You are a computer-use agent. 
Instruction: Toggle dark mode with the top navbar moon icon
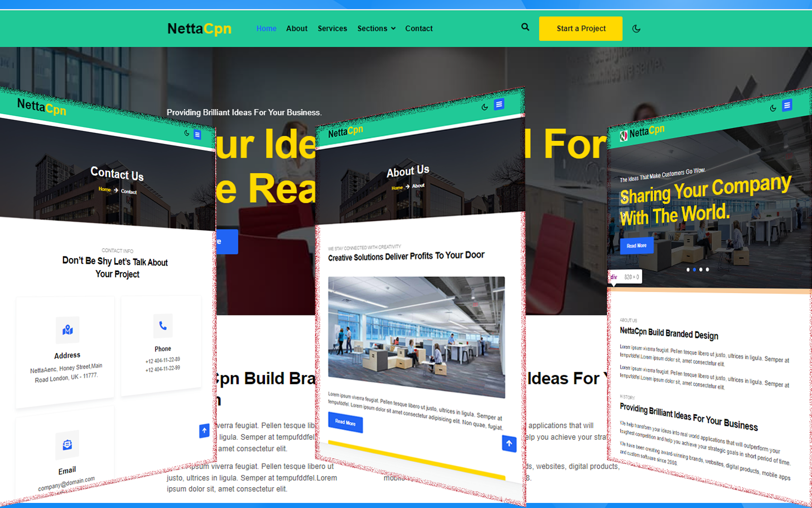tap(636, 29)
